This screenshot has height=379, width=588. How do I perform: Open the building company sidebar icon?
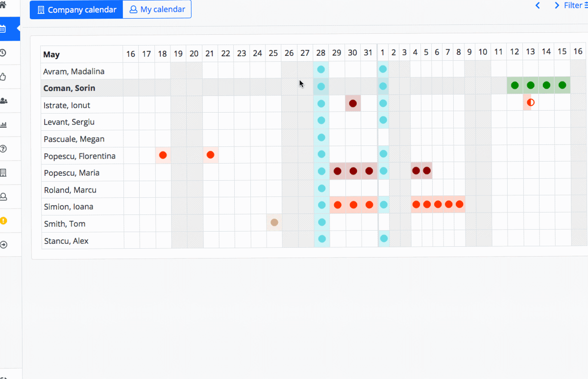pos(3,173)
